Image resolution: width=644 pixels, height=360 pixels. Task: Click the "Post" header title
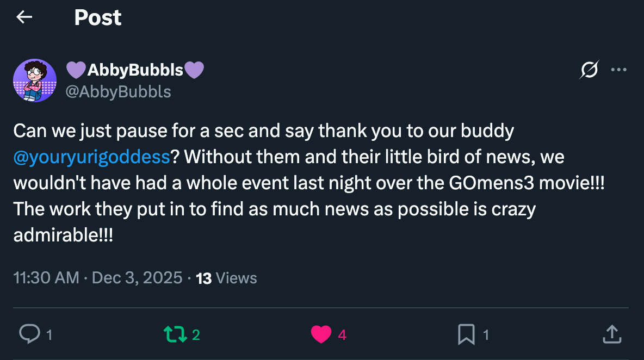(98, 17)
